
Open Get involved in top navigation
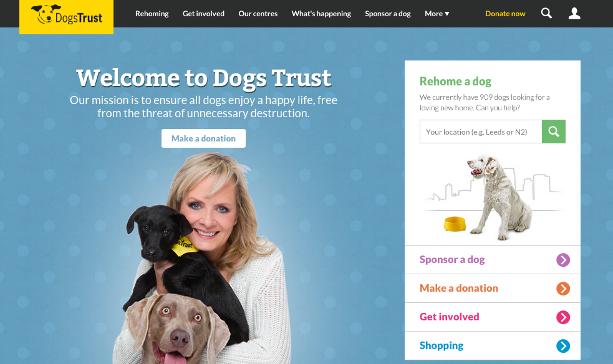point(203,14)
